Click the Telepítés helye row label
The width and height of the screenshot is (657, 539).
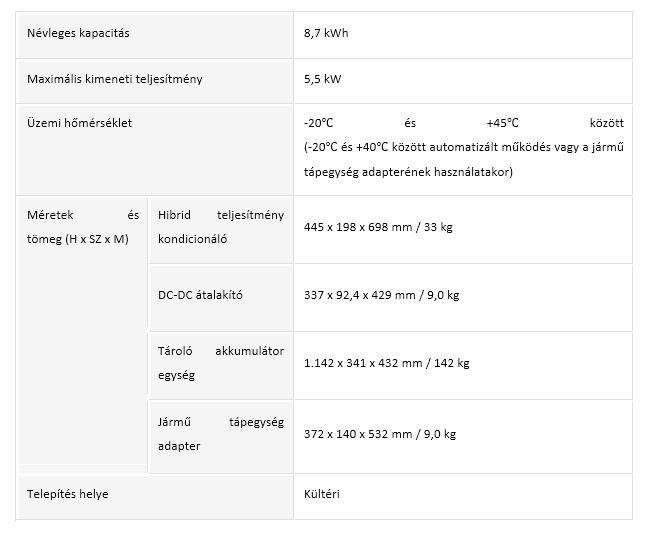point(68,494)
